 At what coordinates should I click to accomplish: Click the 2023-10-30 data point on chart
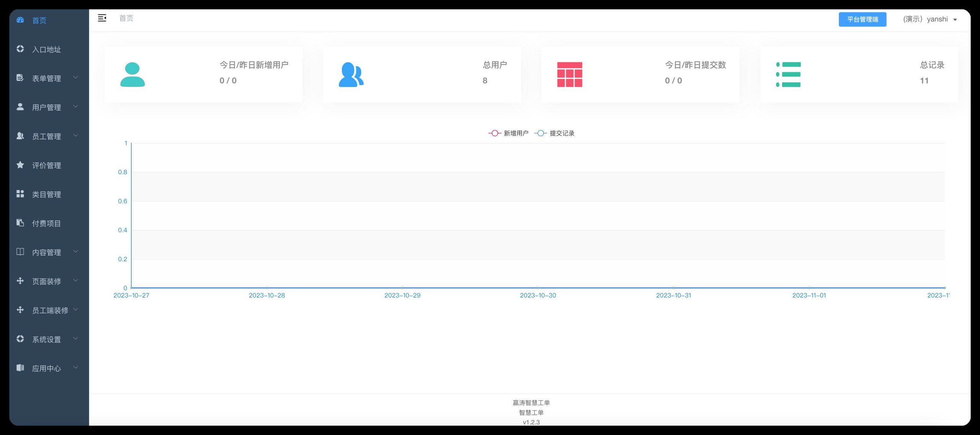(538, 288)
